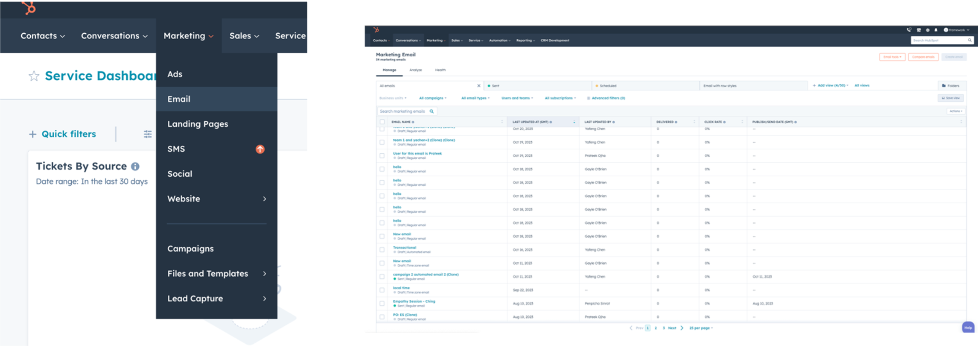Select checkbox for Empathy Session - Ching row
The image size is (980, 348).
[x=382, y=303]
